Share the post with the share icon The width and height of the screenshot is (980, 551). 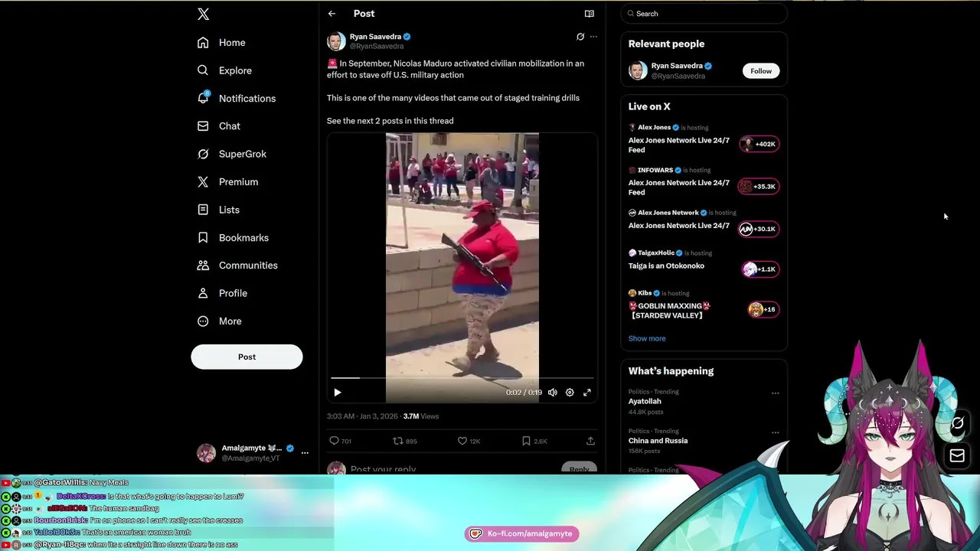tap(590, 441)
